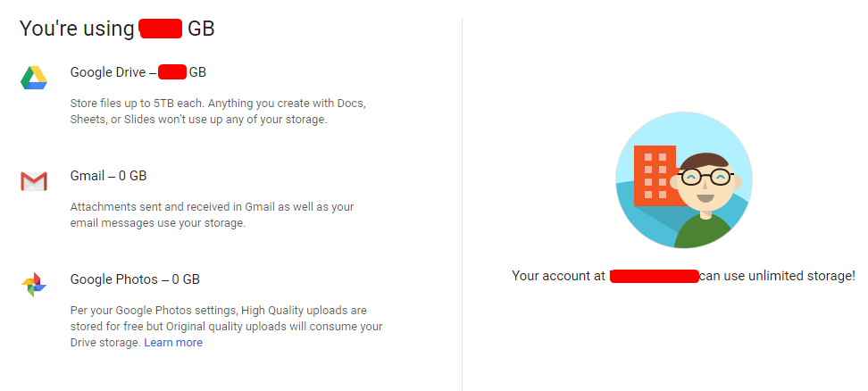Select the "Gmail – 0 GB" label
Viewport: 868px width, 391px height.
(108, 176)
